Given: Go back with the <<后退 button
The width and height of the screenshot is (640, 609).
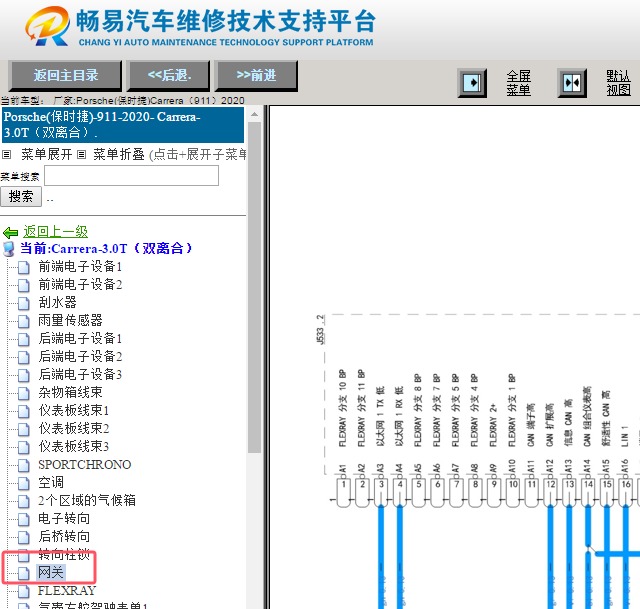Looking at the screenshot, I should tap(169, 76).
